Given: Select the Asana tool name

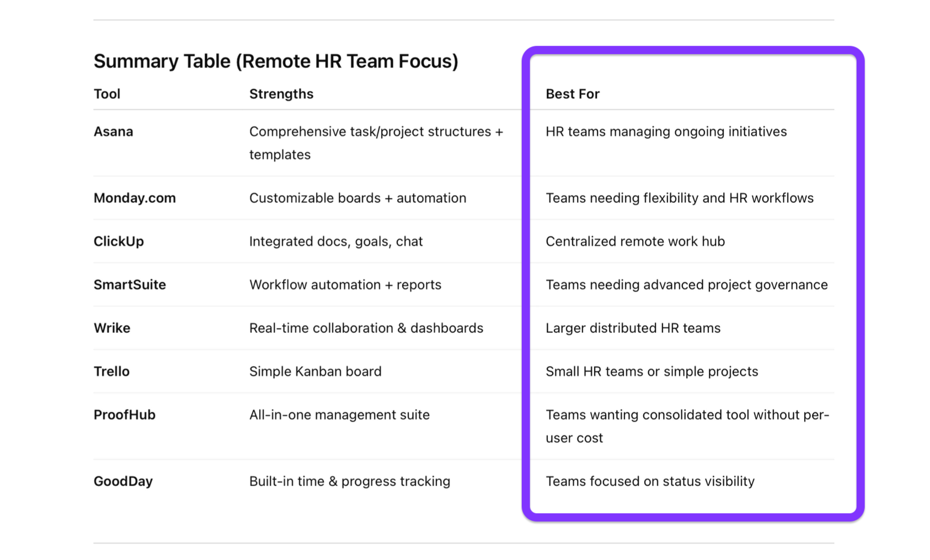Looking at the screenshot, I should click(x=114, y=132).
